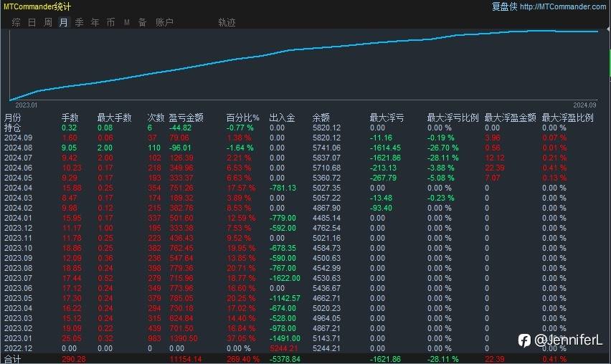Switch to the 季 quarterly tab

pyautogui.click(x=79, y=23)
